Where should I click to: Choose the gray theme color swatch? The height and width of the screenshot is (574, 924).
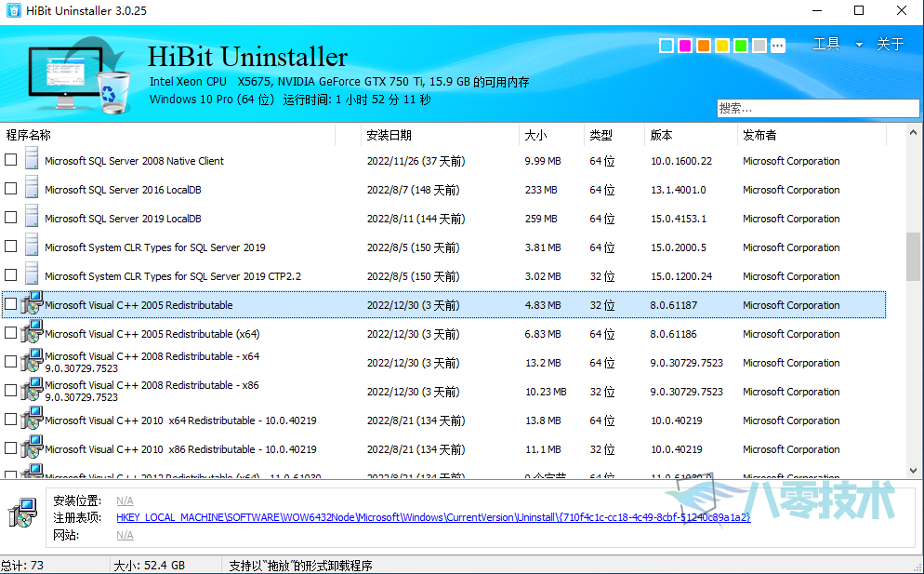pos(759,46)
